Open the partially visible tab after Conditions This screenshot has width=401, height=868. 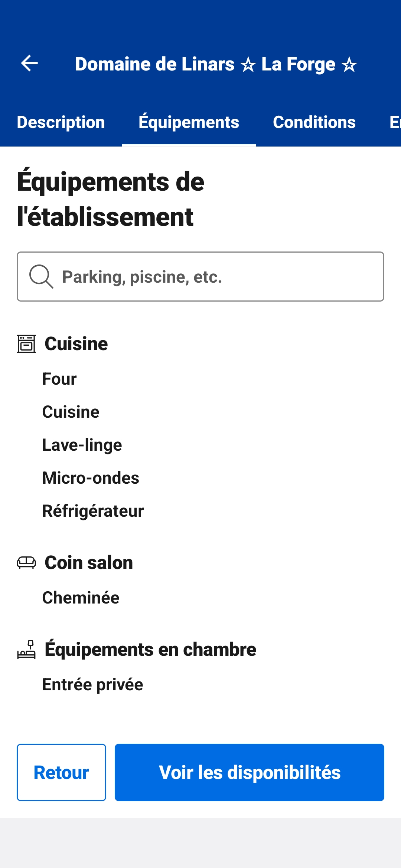click(394, 122)
